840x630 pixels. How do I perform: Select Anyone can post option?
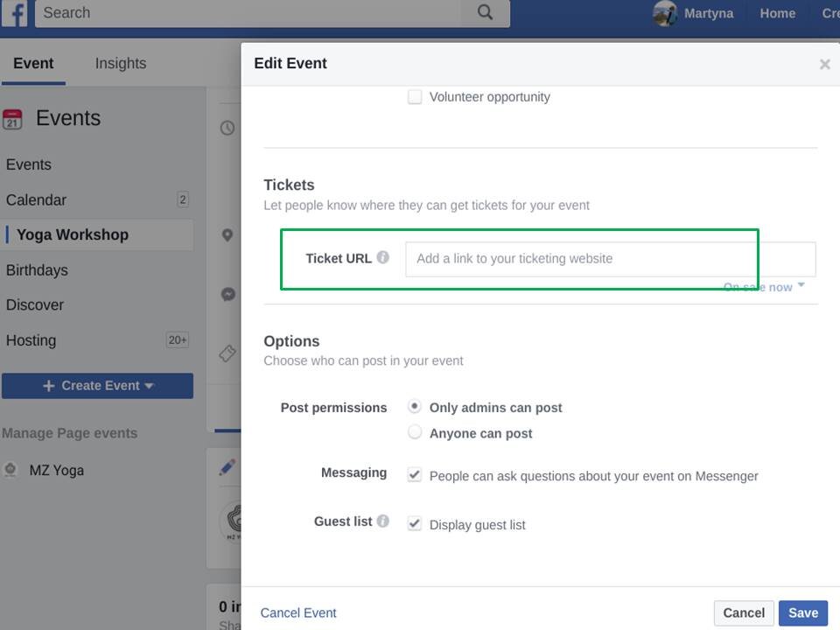pyautogui.click(x=416, y=432)
